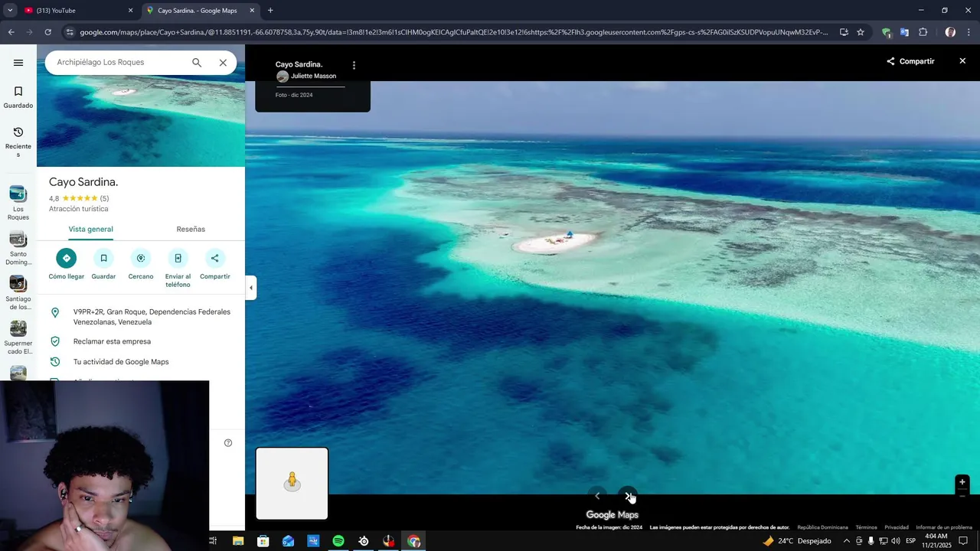
Task: Click Informar de un problema link
Action: tap(944, 527)
